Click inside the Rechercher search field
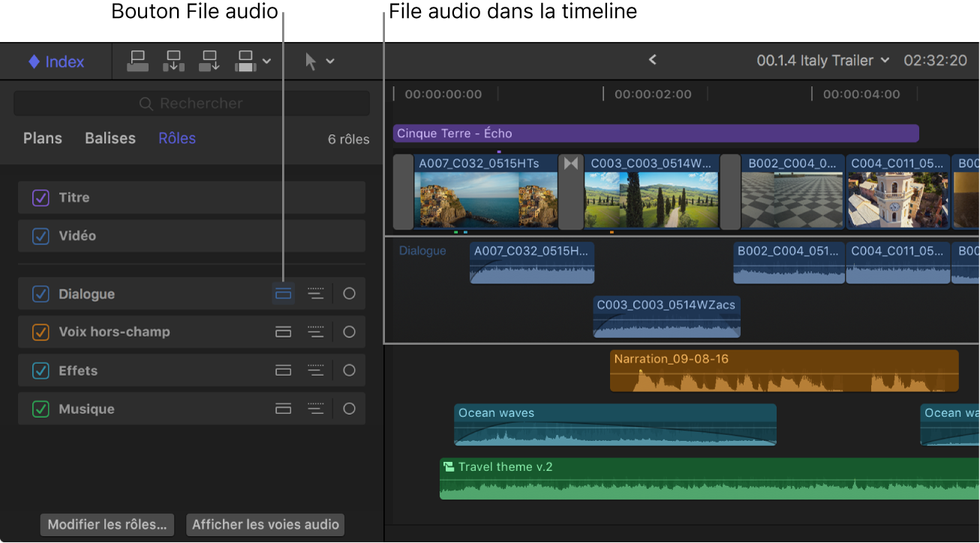980x543 pixels. pos(191,103)
